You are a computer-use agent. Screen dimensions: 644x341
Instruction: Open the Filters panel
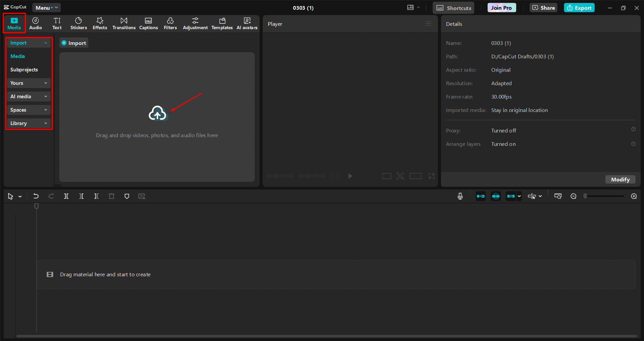[x=170, y=23]
